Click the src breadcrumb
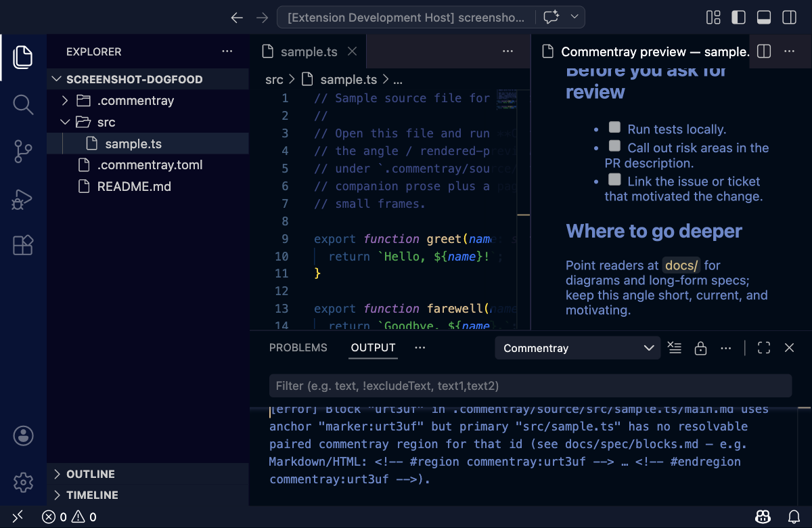Image resolution: width=812 pixels, height=528 pixels. tap(274, 80)
